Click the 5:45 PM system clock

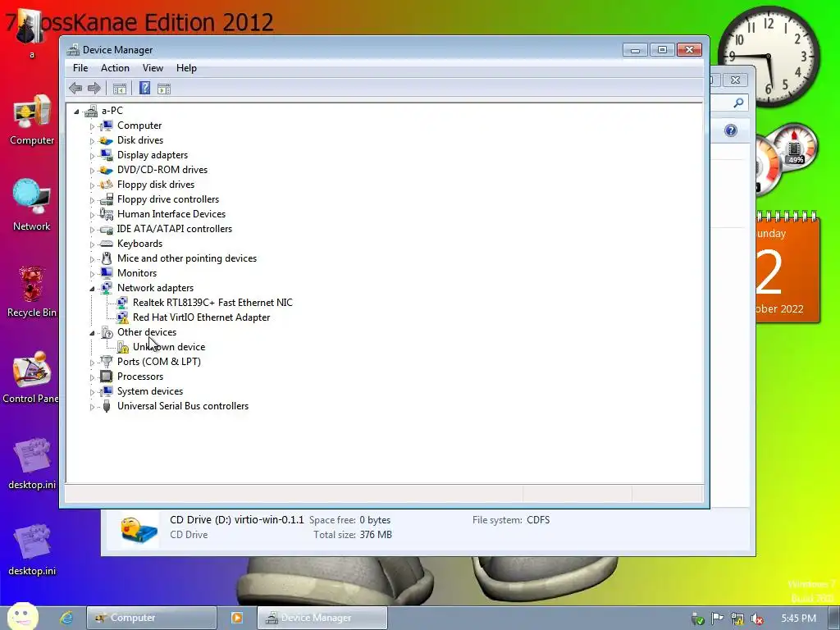coord(798,619)
